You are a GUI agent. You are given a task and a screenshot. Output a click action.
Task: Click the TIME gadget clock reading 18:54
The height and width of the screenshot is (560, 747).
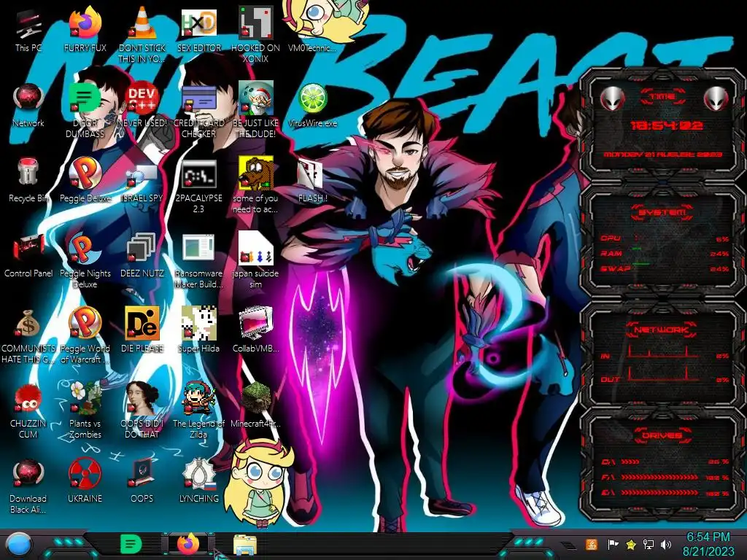point(666,125)
